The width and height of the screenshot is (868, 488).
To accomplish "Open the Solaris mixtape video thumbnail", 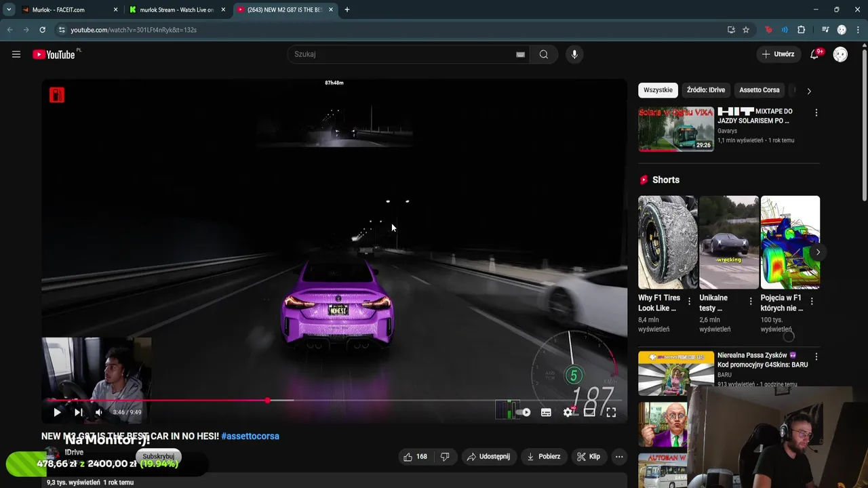I will (676, 129).
